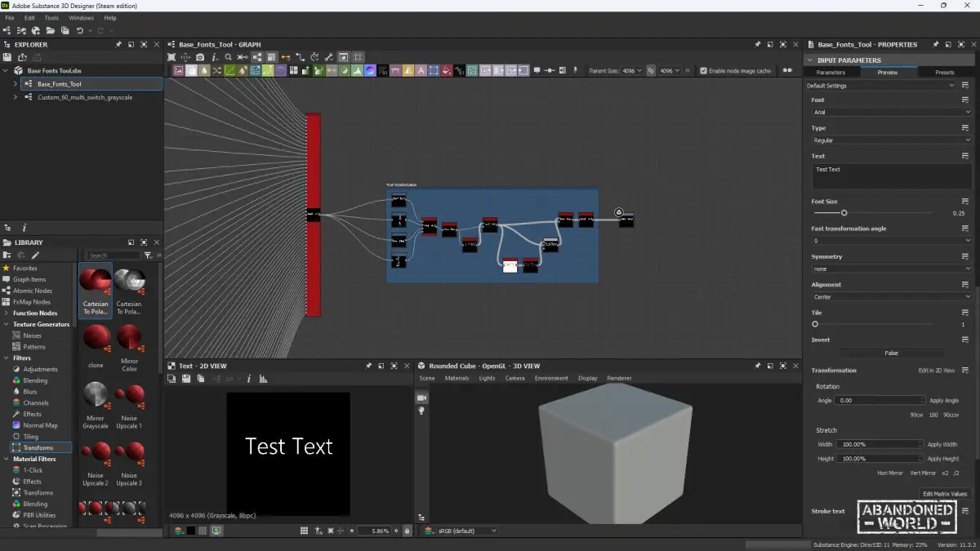Toggle Vertical Mirror in Stretch options
980x551 pixels.
[x=923, y=473]
